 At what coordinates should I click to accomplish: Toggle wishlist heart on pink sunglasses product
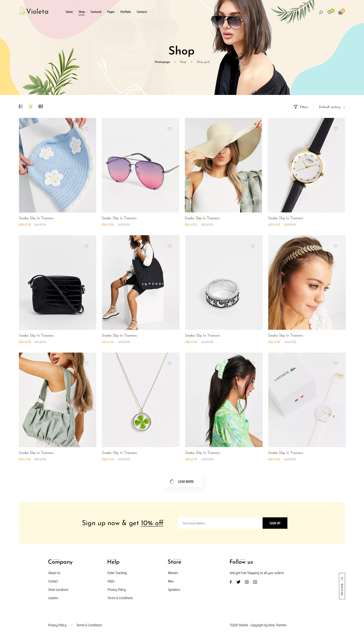[169, 129]
